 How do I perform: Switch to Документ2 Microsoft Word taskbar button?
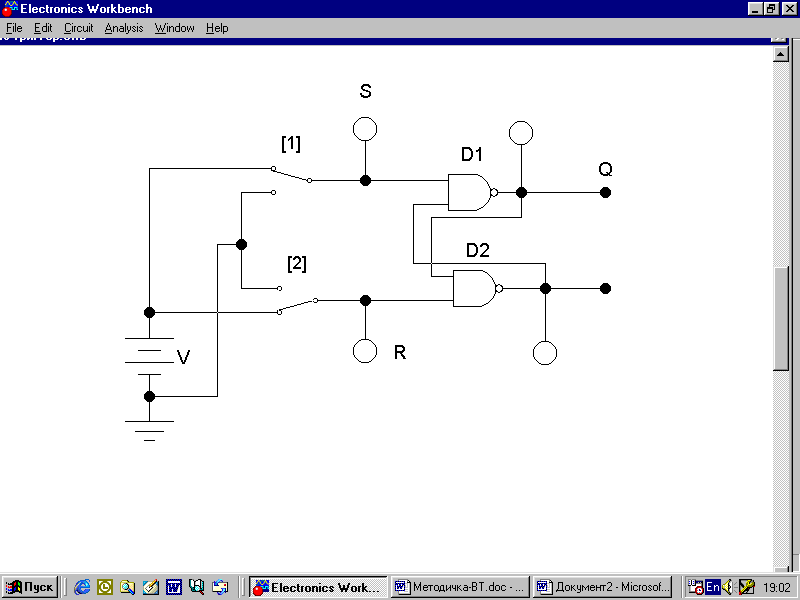pyautogui.click(x=603, y=587)
